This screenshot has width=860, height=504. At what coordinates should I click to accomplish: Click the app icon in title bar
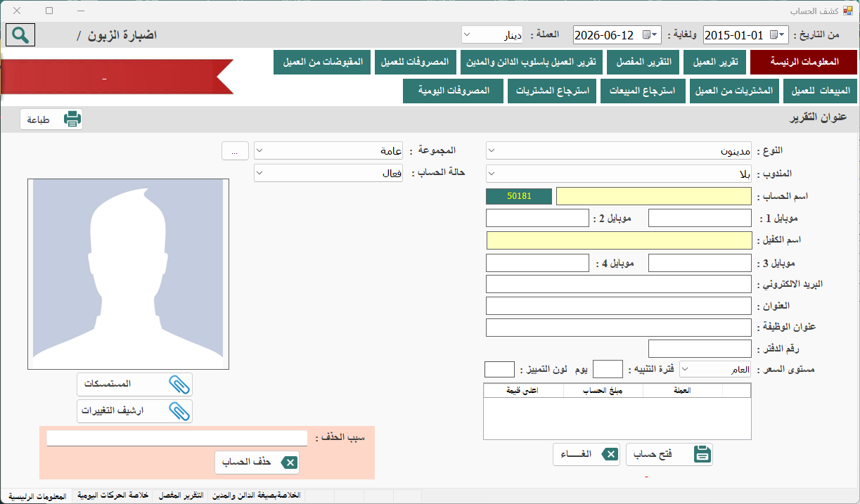[x=848, y=11]
